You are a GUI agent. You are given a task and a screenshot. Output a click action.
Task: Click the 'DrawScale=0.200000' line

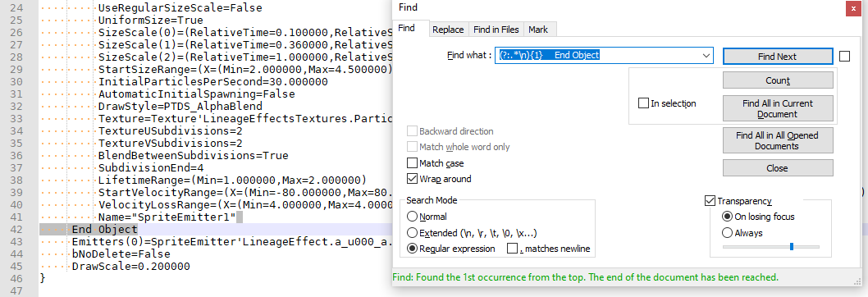point(131,267)
